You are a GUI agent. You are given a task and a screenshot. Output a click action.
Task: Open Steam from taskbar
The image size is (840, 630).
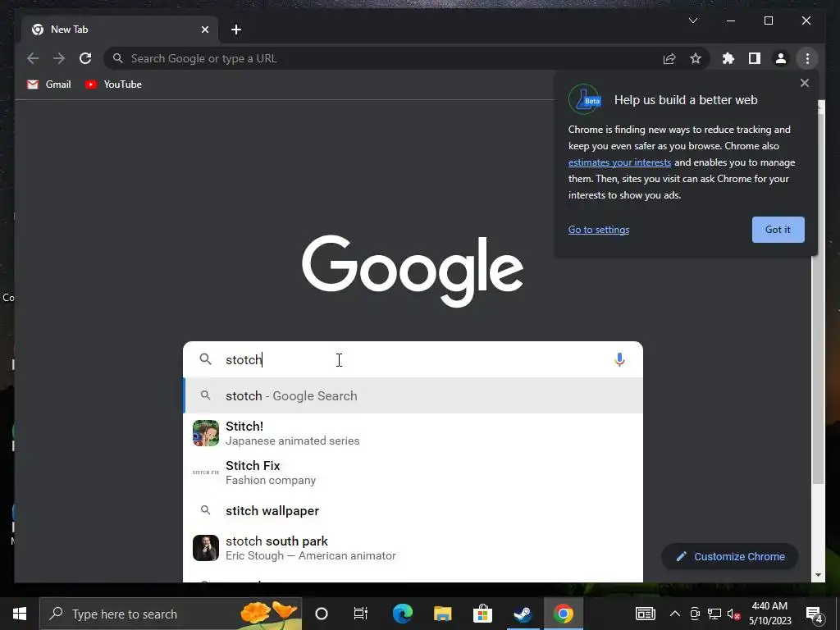pyautogui.click(x=523, y=614)
